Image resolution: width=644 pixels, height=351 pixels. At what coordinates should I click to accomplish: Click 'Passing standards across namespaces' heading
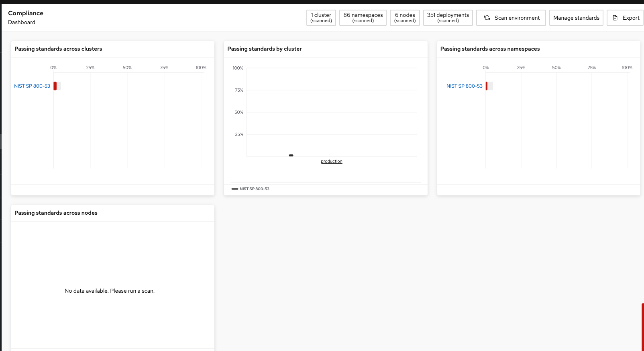490,49
